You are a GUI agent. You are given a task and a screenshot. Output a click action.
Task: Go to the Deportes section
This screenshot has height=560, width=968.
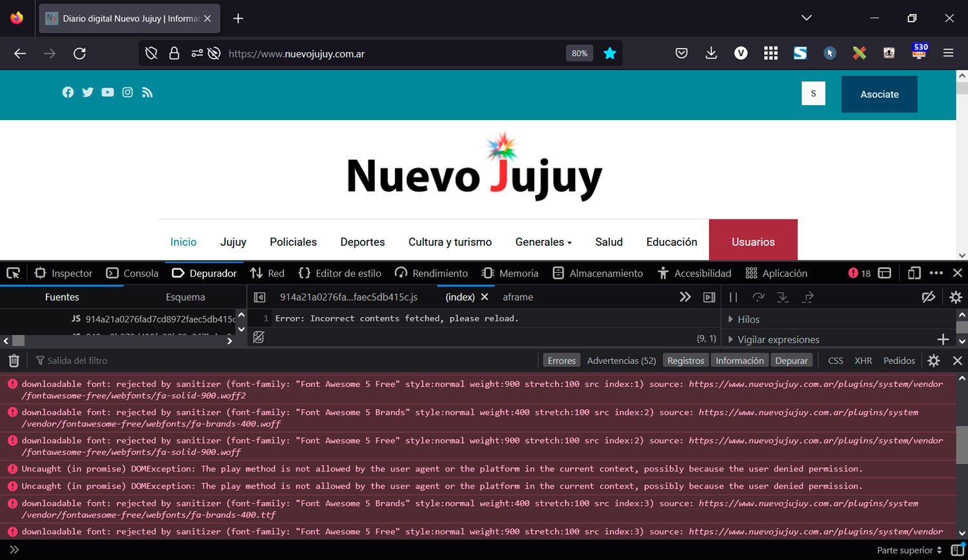point(363,242)
